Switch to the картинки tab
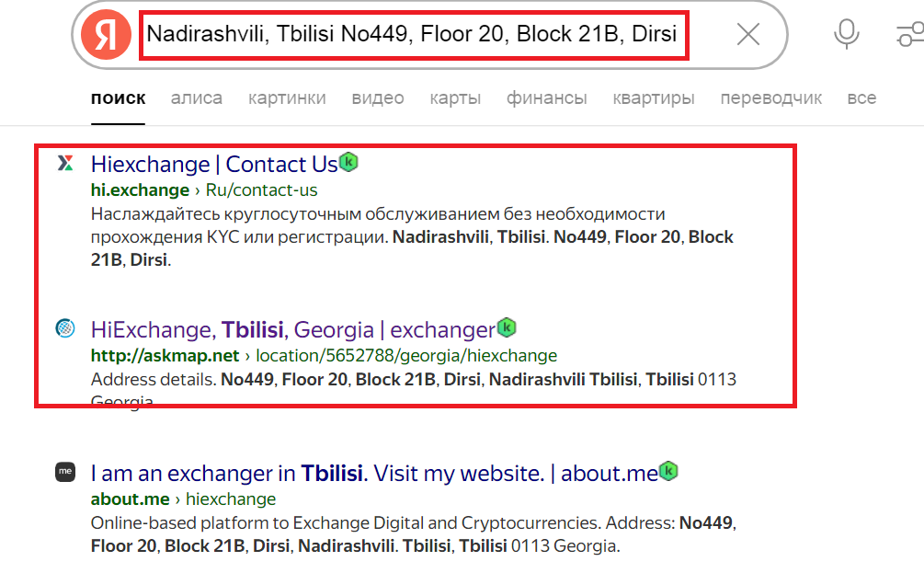Viewport: 924px width, 573px height. coord(287,97)
